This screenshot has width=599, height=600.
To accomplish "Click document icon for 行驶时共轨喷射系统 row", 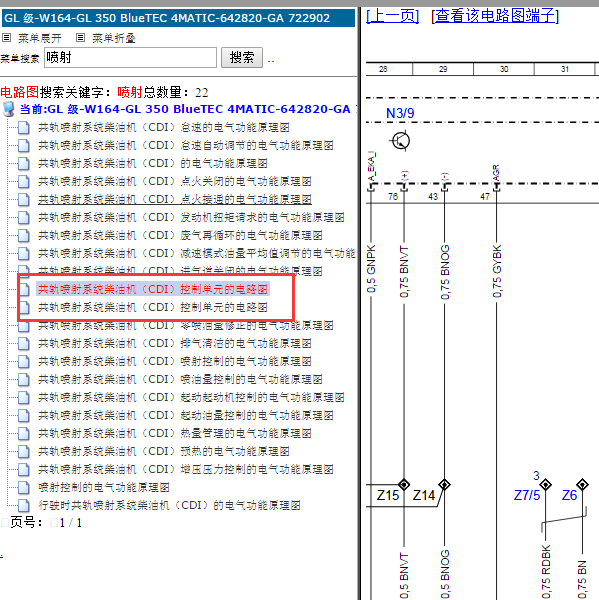I will point(24,505).
